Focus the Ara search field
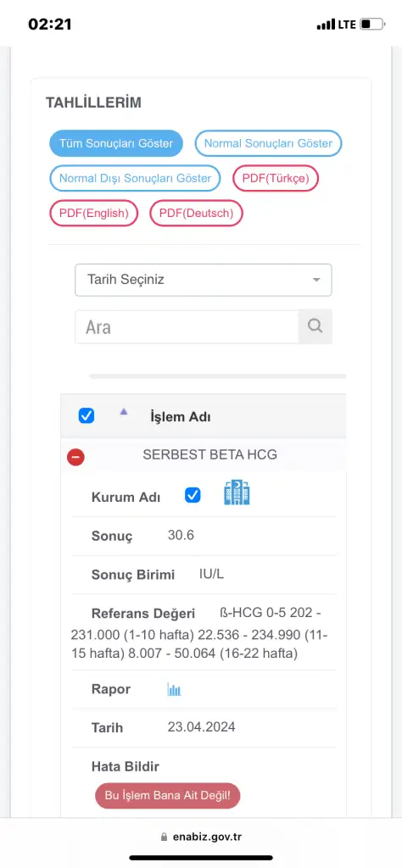402x868 pixels. click(x=187, y=326)
